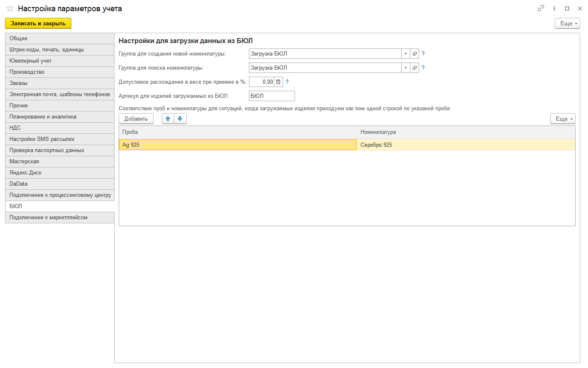Open Подключение к маркетплейсом tab
This screenshot has height=368, width=588.
coord(60,218)
